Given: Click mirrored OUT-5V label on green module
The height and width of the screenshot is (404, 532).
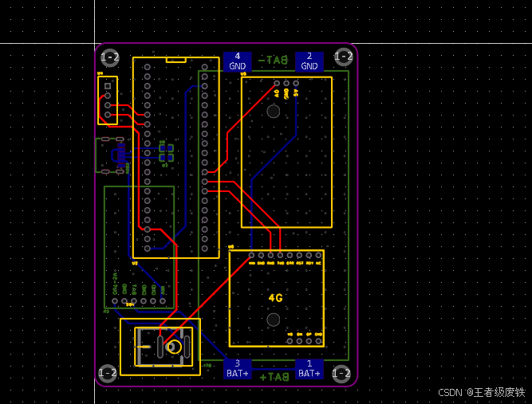Looking at the screenshot, I should 115,283.
